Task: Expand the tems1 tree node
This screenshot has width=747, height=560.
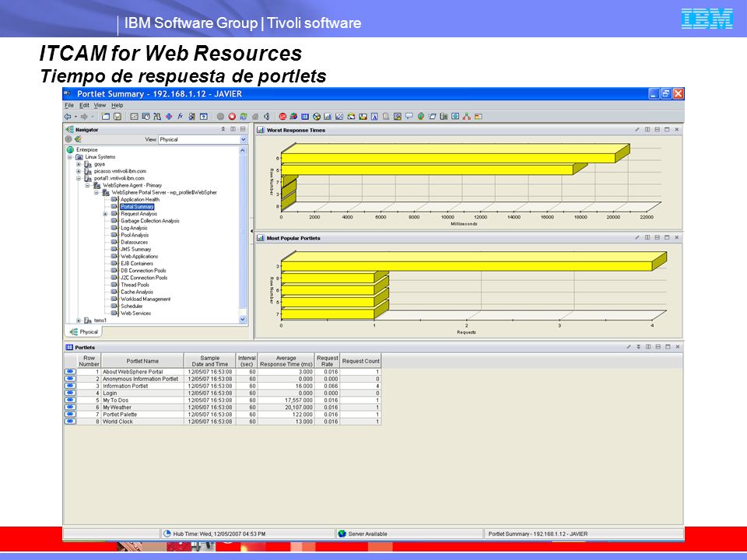Action: point(79,320)
